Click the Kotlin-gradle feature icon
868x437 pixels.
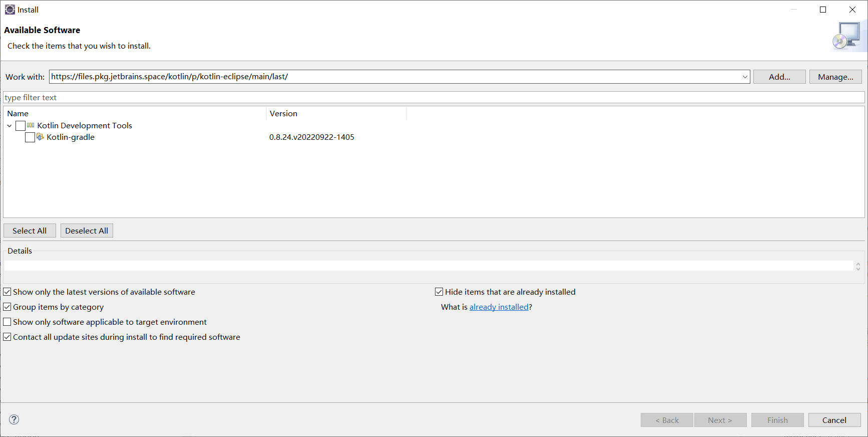click(x=40, y=137)
